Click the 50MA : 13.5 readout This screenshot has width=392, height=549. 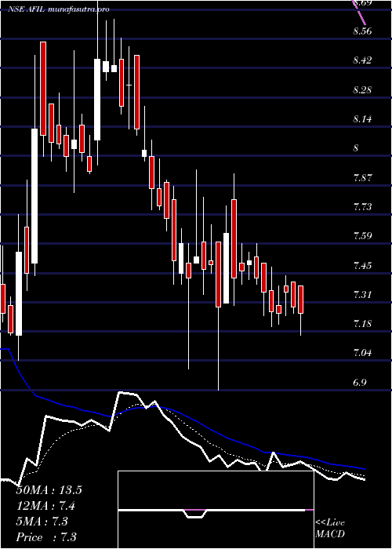click(x=49, y=490)
